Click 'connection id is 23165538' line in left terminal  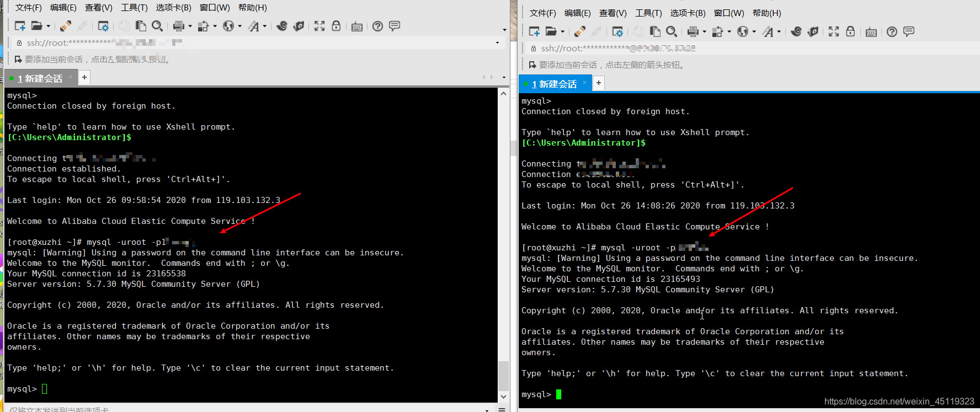click(x=97, y=274)
